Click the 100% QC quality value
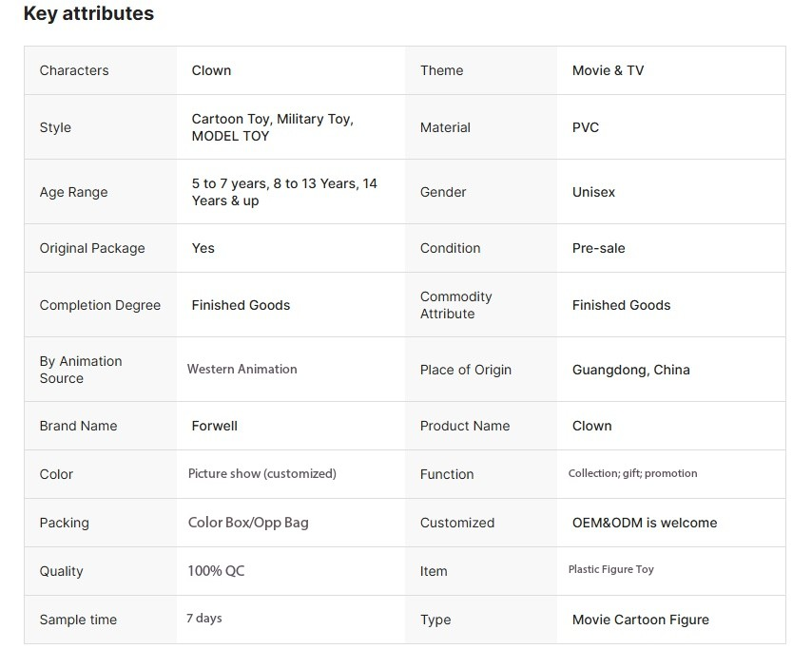This screenshot has height=668, width=812. (x=216, y=571)
